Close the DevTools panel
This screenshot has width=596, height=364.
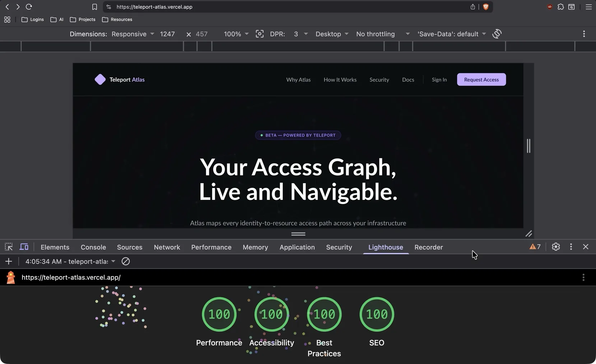coord(586,247)
